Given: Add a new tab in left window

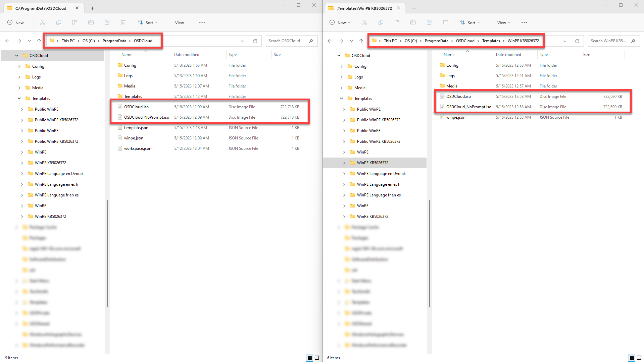Looking at the screenshot, I should (x=93, y=8).
